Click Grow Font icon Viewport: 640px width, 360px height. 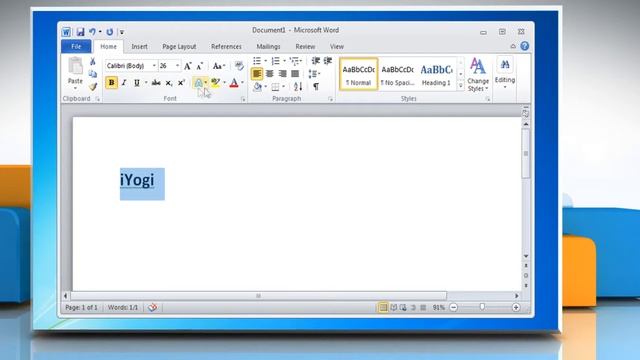(188, 66)
